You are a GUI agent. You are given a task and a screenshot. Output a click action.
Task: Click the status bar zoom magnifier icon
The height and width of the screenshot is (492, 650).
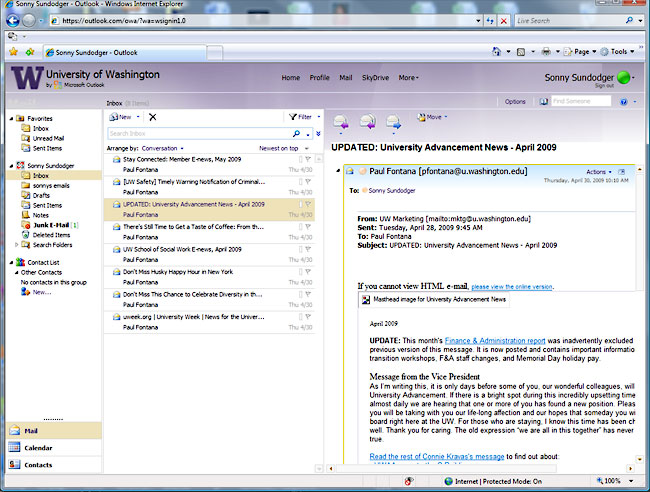pyautogui.click(x=599, y=481)
